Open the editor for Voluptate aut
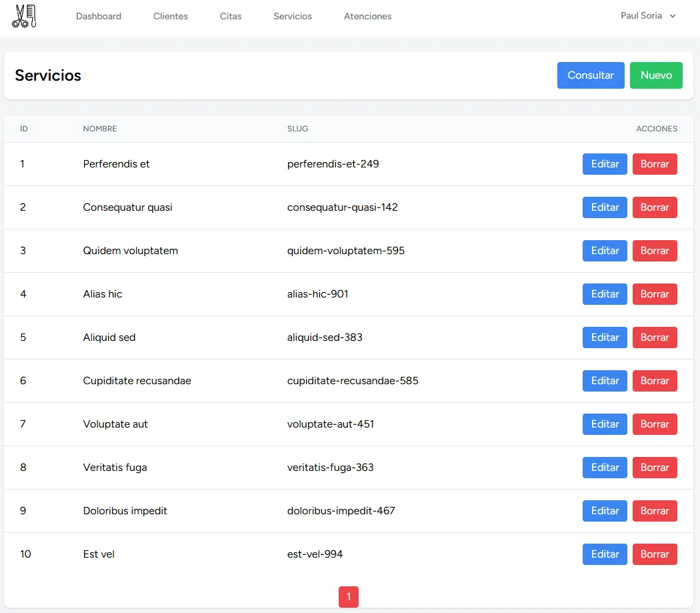The image size is (700, 613). pos(605,424)
